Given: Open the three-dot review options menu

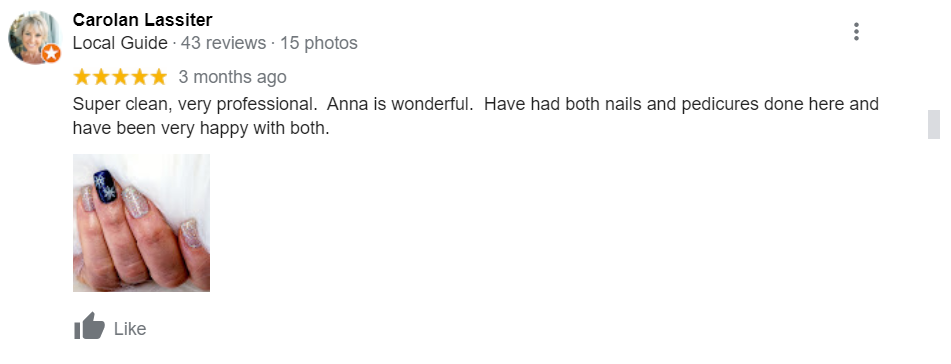Looking at the screenshot, I should pos(856,32).
